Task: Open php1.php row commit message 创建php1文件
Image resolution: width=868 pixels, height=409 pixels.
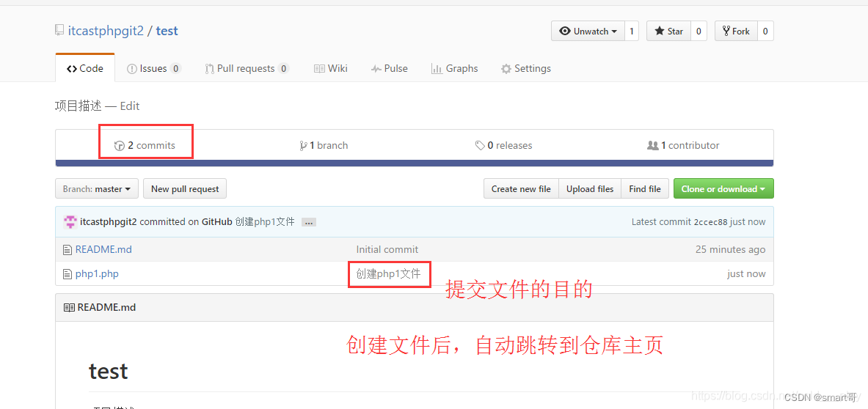Action: (x=388, y=273)
